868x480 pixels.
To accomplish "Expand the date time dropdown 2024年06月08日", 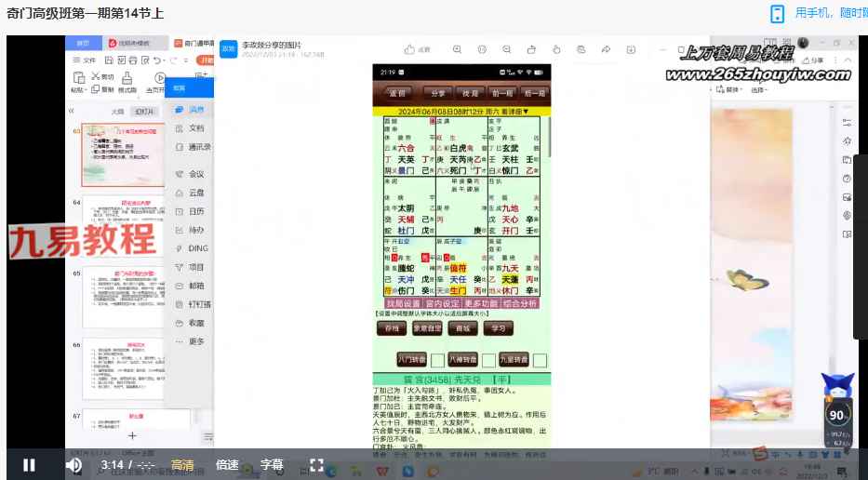I will pos(461,111).
